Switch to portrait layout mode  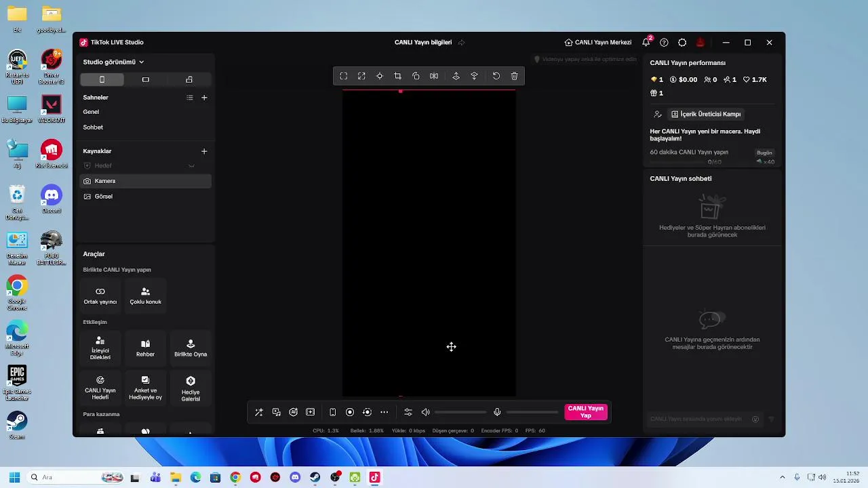[x=102, y=79]
